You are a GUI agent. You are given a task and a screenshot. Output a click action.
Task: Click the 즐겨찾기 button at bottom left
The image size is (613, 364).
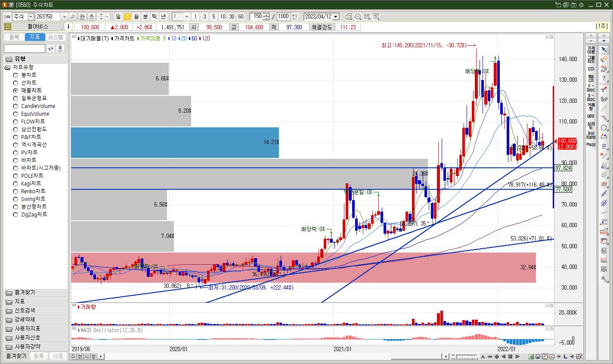coord(16,356)
